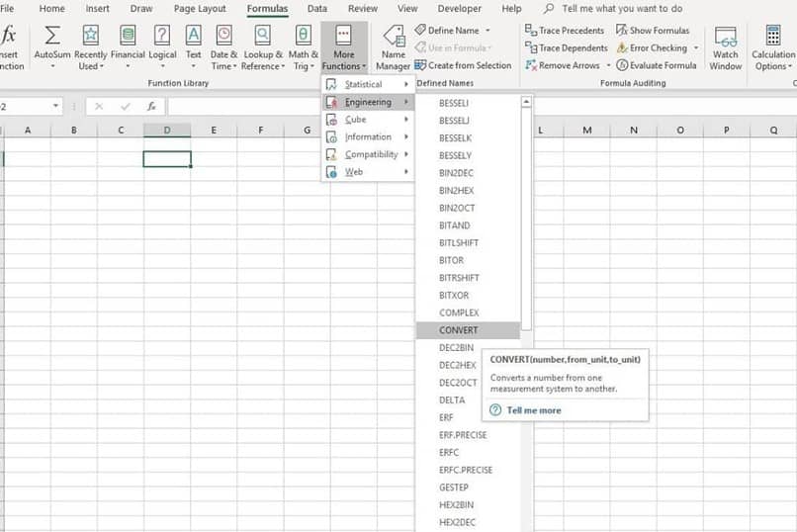Select column M header
Screen dimensions: 797x532
(x=587, y=131)
